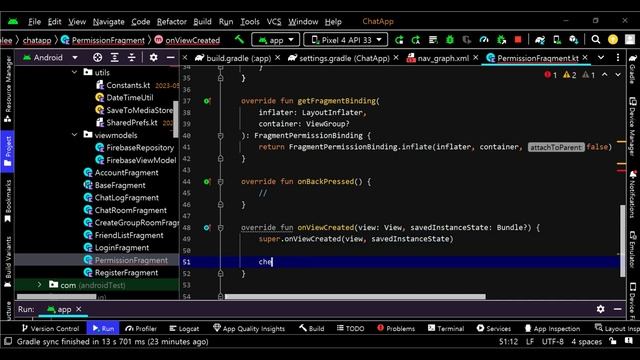Open project panel gear options
Image resolution: width=640 pixels, height=360 pixels.
153,58
